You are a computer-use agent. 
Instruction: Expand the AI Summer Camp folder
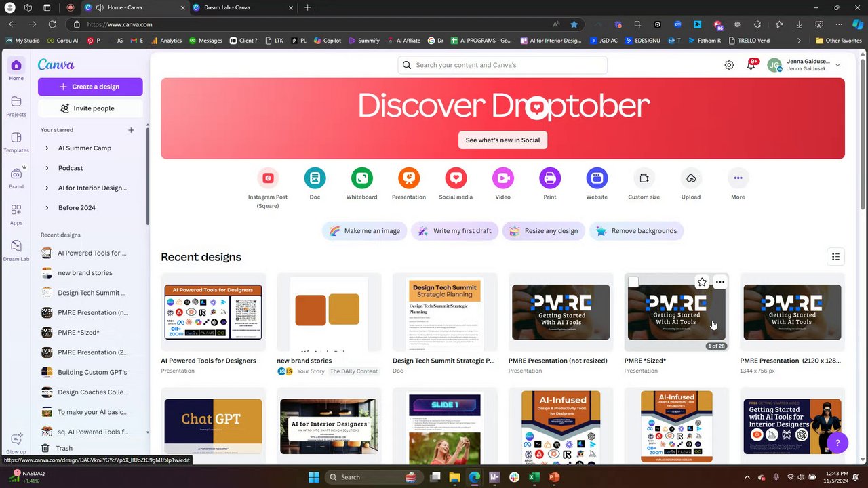(47, 148)
